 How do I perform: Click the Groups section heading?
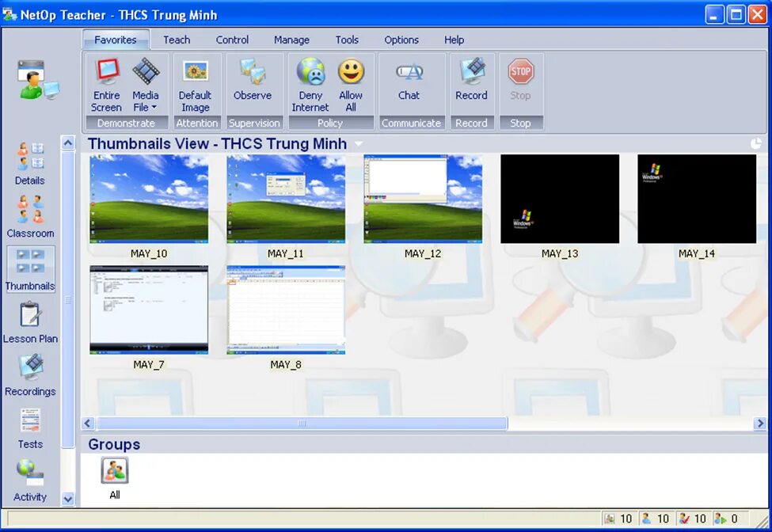(x=114, y=444)
